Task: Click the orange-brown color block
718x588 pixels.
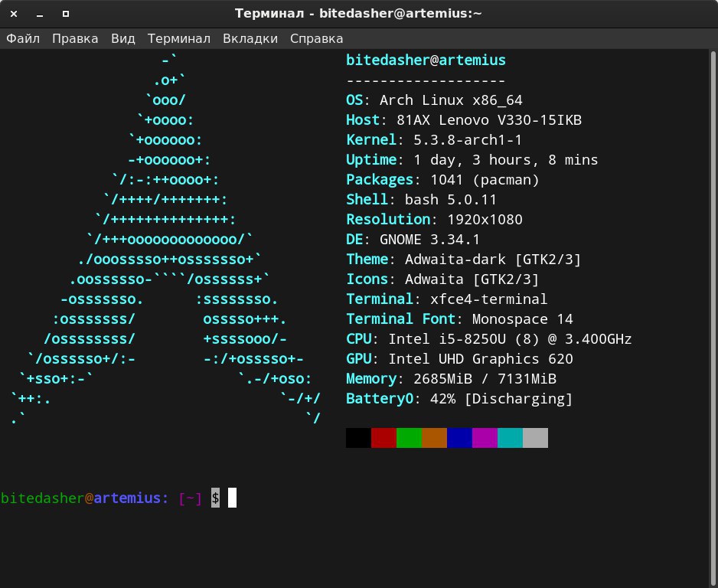Action: tap(434, 438)
